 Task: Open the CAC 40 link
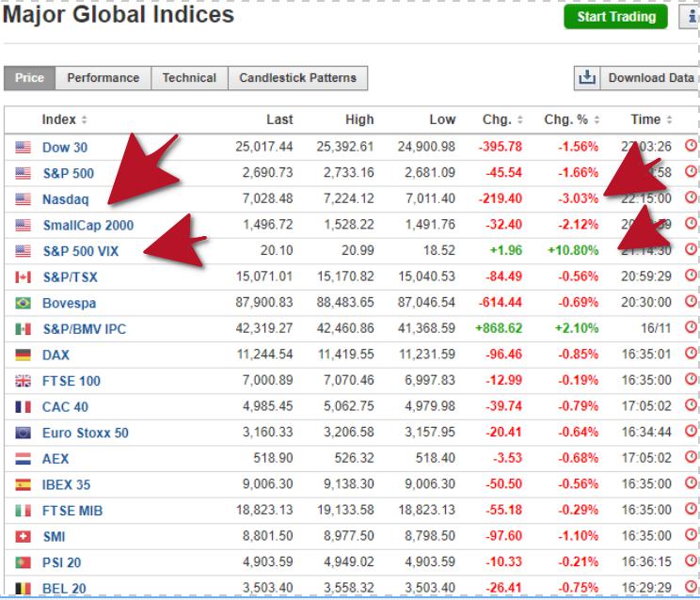pos(65,406)
